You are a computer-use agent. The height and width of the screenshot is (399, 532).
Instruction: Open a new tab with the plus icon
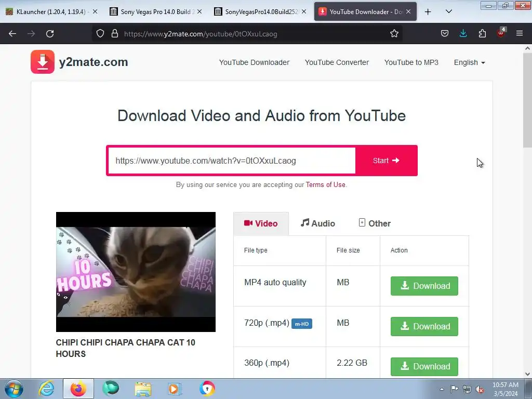pyautogui.click(x=428, y=12)
